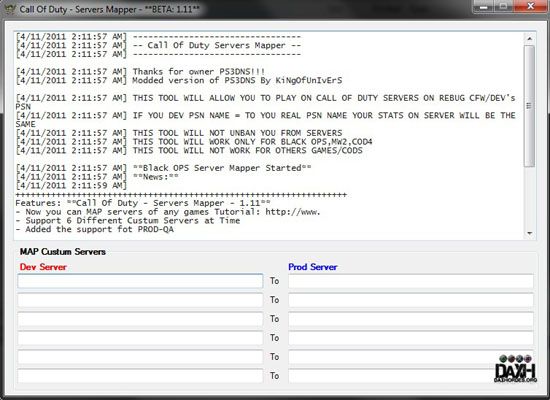Focus the third Dev Server input field

(140, 319)
